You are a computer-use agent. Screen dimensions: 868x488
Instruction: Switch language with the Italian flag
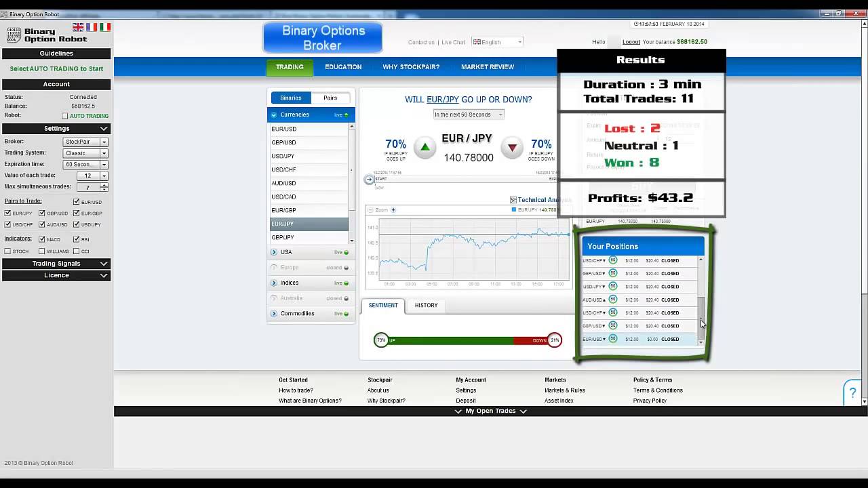tap(105, 27)
